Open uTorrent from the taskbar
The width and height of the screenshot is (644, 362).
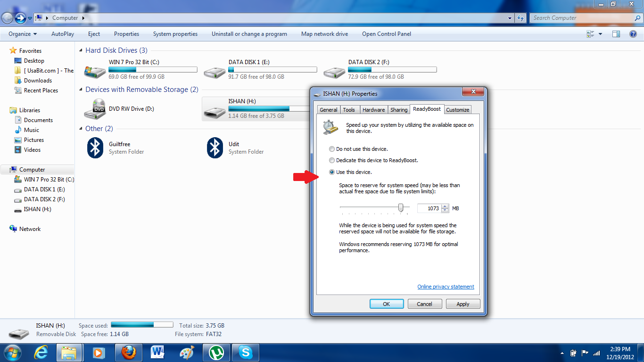point(216,352)
